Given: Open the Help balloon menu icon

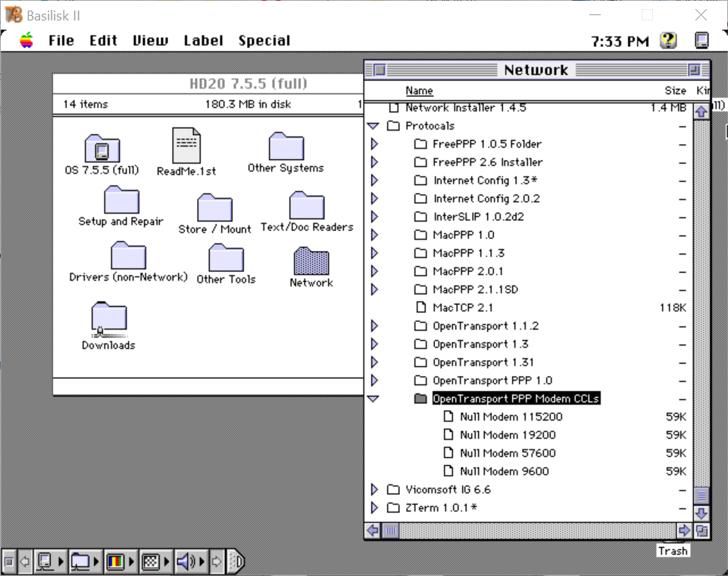Looking at the screenshot, I should click(x=668, y=40).
